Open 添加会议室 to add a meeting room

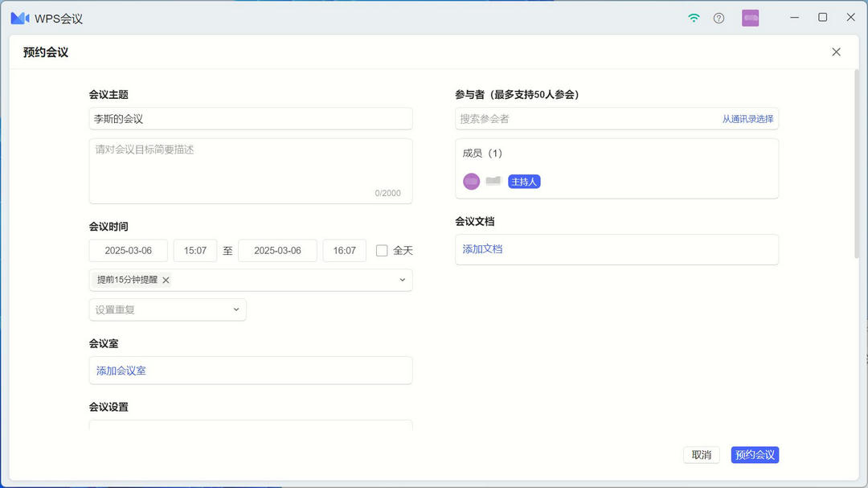[x=121, y=371]
